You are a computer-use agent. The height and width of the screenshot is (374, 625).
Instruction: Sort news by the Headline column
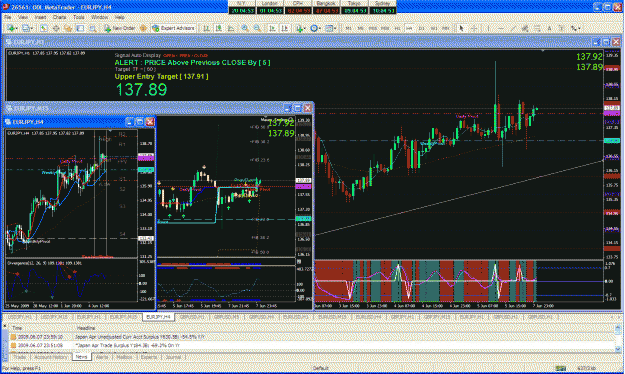pyautogui.click(x=86, y=328)
